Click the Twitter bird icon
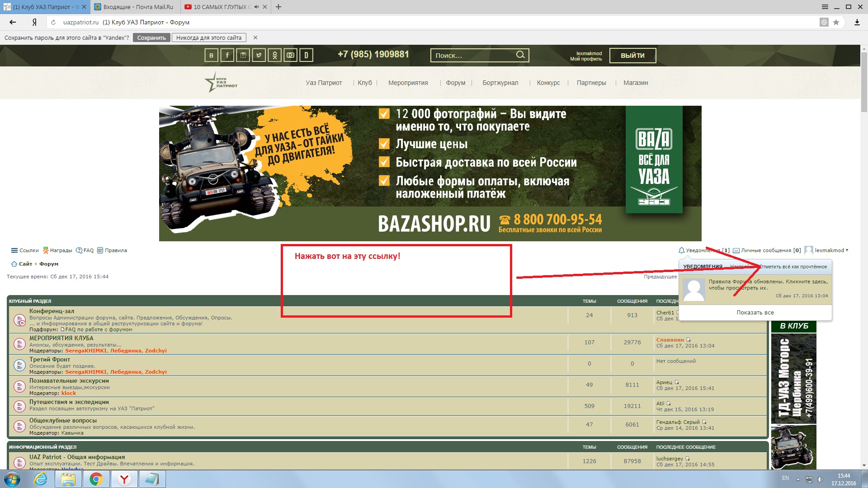The width and height of the screenshot is (868, 488). [259, 56]
